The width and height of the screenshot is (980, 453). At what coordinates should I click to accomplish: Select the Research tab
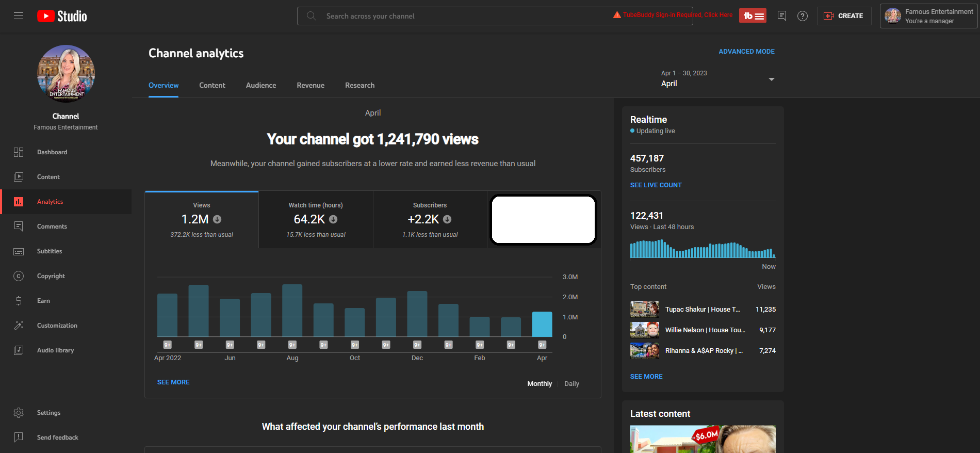coord(360,85)
